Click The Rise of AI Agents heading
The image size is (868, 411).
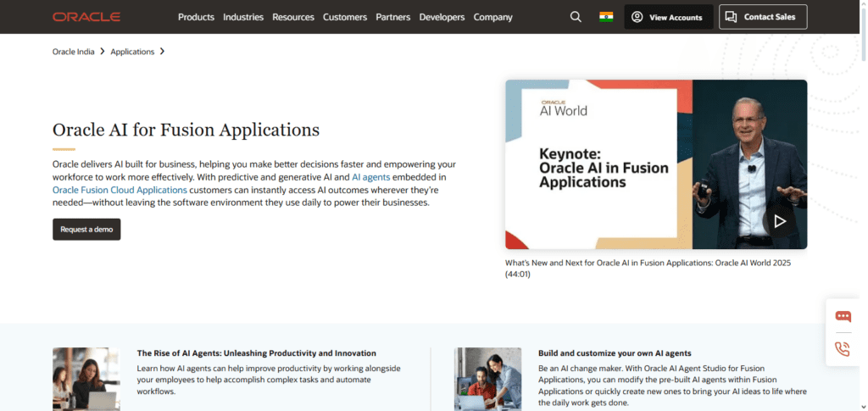[256, 353]
